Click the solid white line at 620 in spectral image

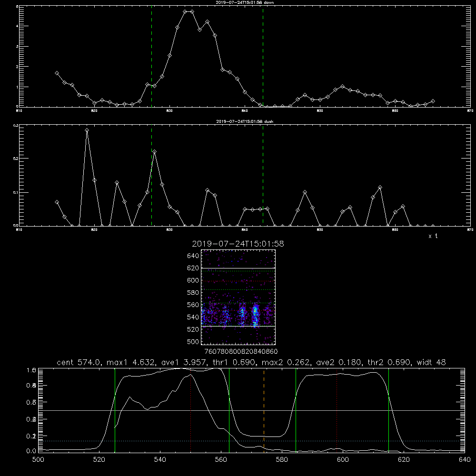point(238,268)
